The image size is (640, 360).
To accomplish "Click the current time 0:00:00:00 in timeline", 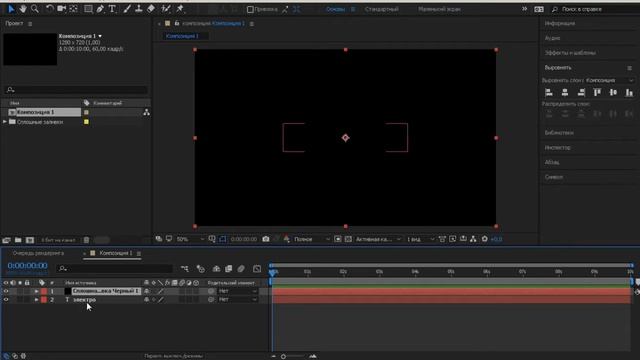I will (27, 266).
